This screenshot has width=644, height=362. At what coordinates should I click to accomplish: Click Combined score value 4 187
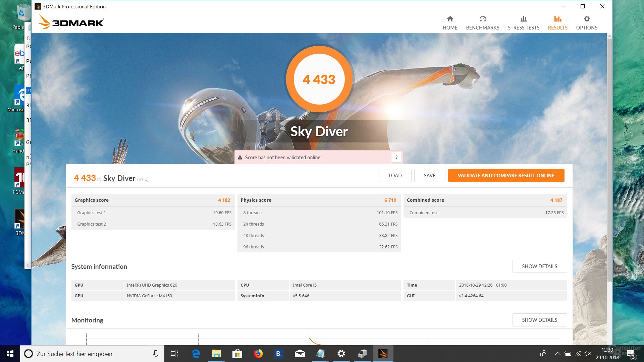coord(556,200)
